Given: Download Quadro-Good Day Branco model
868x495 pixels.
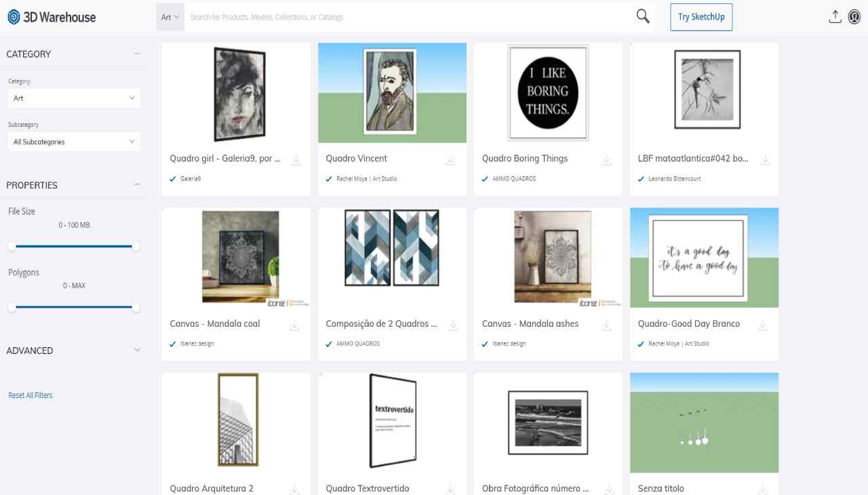Looking at the screenshot, I should (x=763, y=325).
